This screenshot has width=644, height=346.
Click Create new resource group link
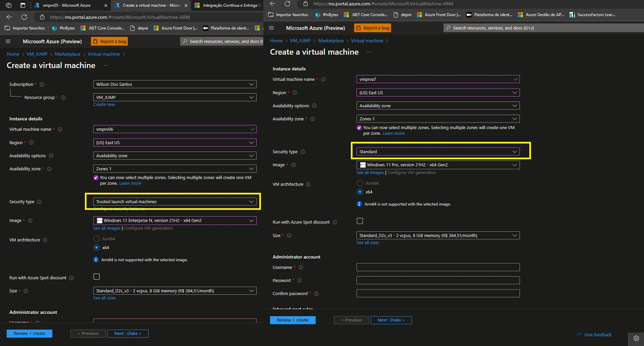pos(104,105)
